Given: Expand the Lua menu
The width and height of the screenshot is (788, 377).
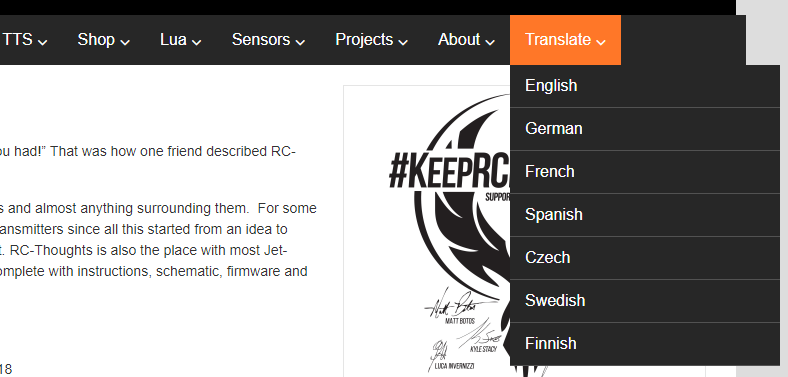Looking at the screenshot, I should point(181,40).
